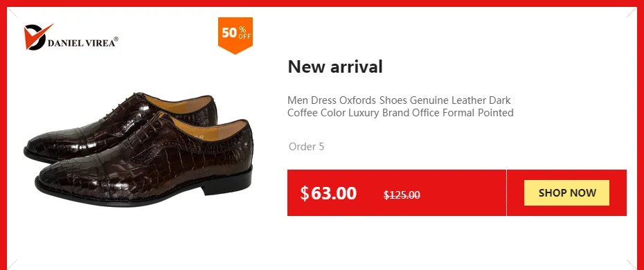644x270 pixels.
Task: Click the crossed-out $125.00 original price
Action: (402, 195)
